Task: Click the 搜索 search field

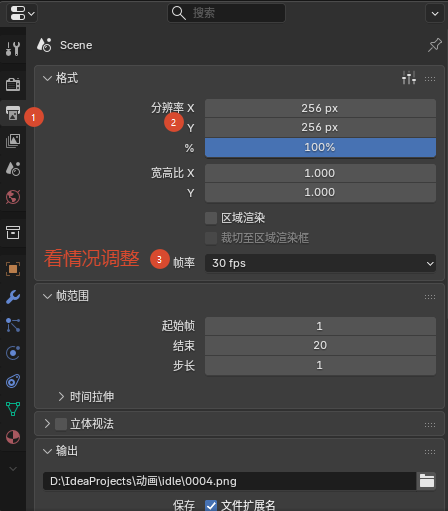Action: [x=226, y=13]
